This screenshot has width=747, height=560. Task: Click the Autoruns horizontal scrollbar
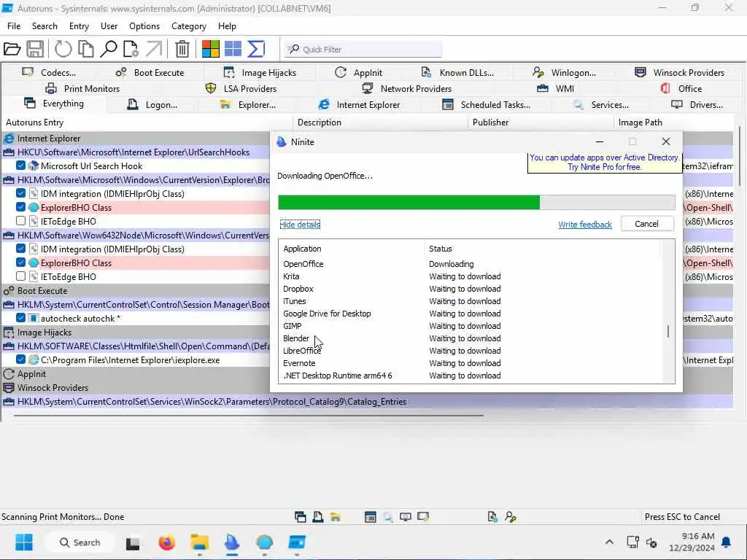click(248, 415)
